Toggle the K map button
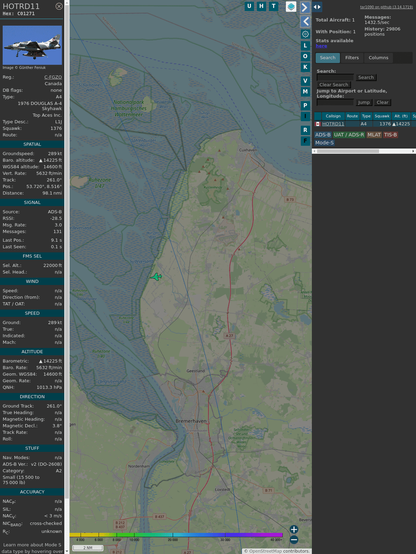The height and width of the screenshot is (554, 416). (305, 67)
